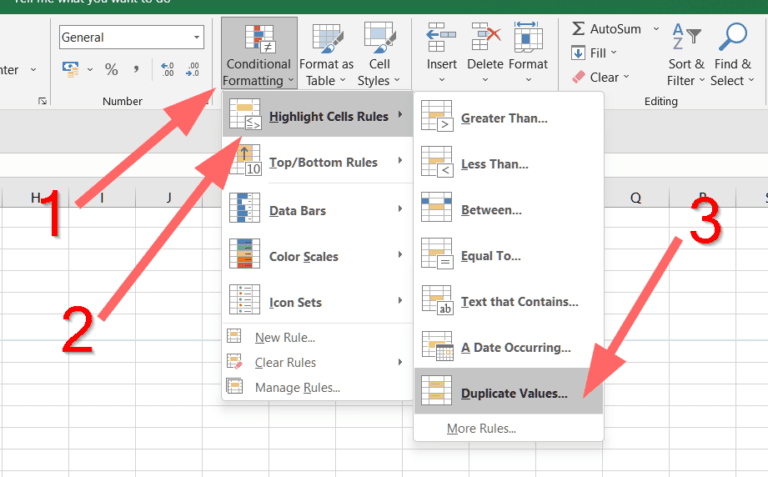Choose New Rule... from the menu
The width and height of the screenshot is (768, 477).
[x=317, y=337]
